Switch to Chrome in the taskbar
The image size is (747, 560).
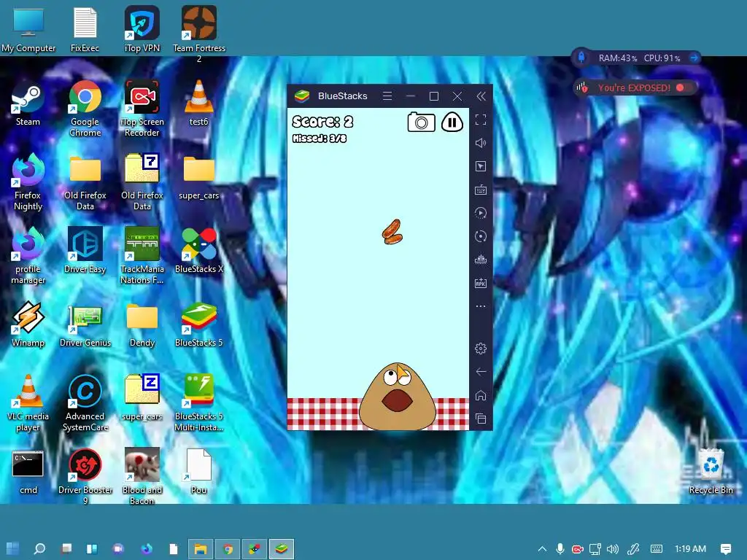[228, 549]
